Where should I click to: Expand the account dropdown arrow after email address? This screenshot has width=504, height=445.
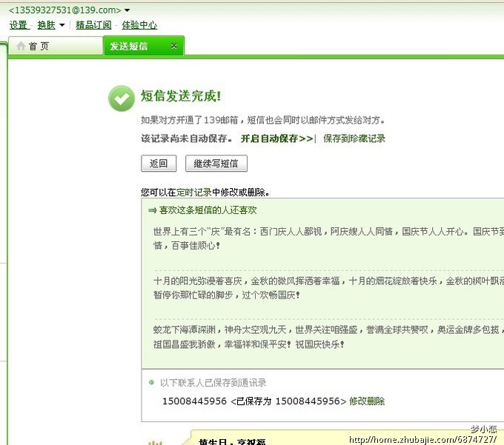coord(127,10)
